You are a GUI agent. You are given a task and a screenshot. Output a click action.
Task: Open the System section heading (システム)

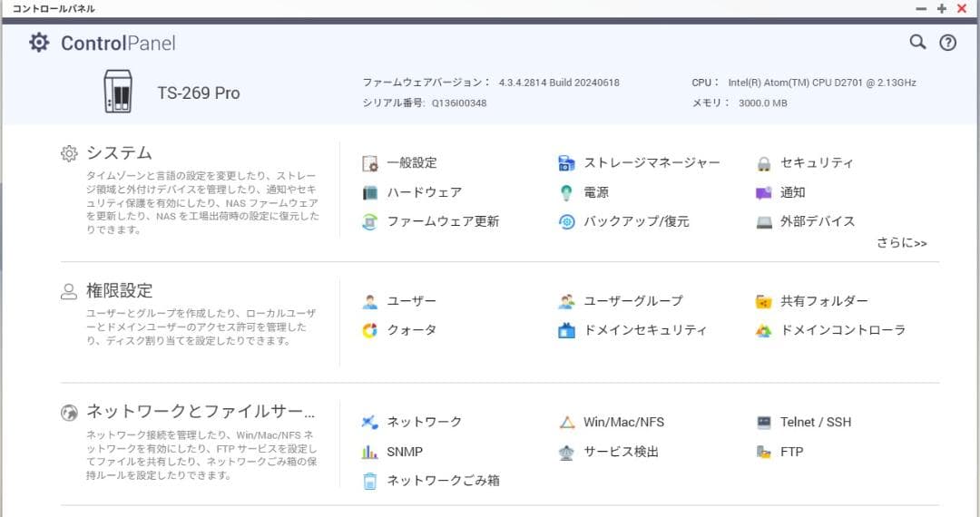click(x=119, y=152)
